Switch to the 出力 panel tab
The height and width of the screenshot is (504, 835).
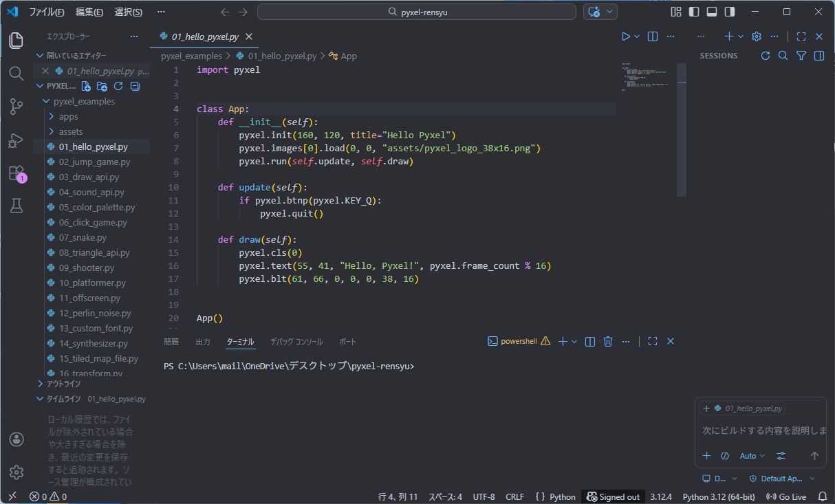coord(203,342)
